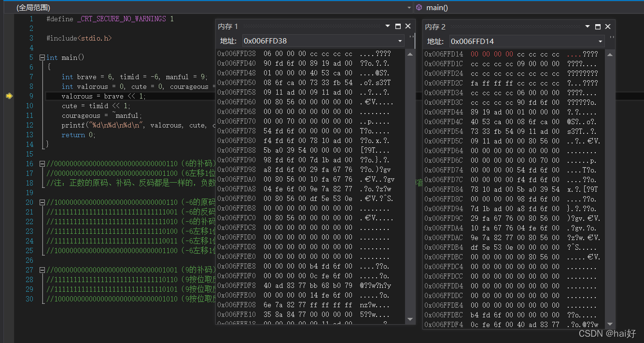Select the 内存 2 window title
The height and width of the screenshot is (343, 644).
click(x=435, y=27)
